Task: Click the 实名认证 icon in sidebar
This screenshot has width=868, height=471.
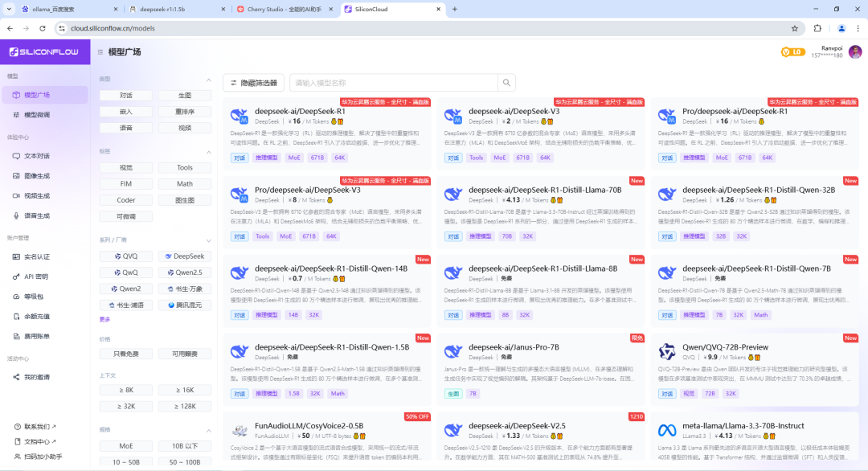Action: [x=16, y=257]
